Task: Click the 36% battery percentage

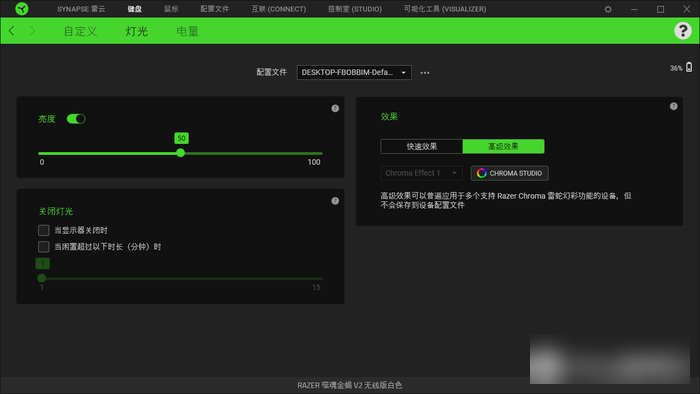Action: pos(676,68)
